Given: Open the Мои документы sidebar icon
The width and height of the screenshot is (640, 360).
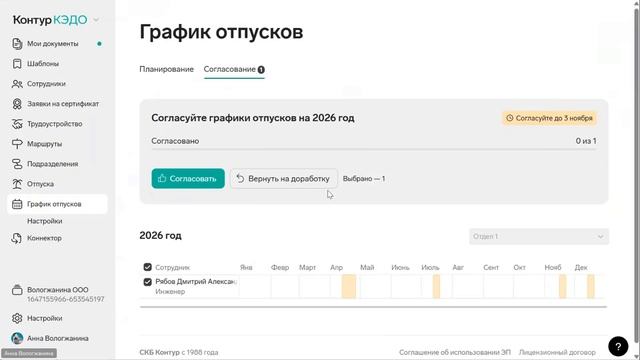Looking at the screenshot, I should pos(17,44).
